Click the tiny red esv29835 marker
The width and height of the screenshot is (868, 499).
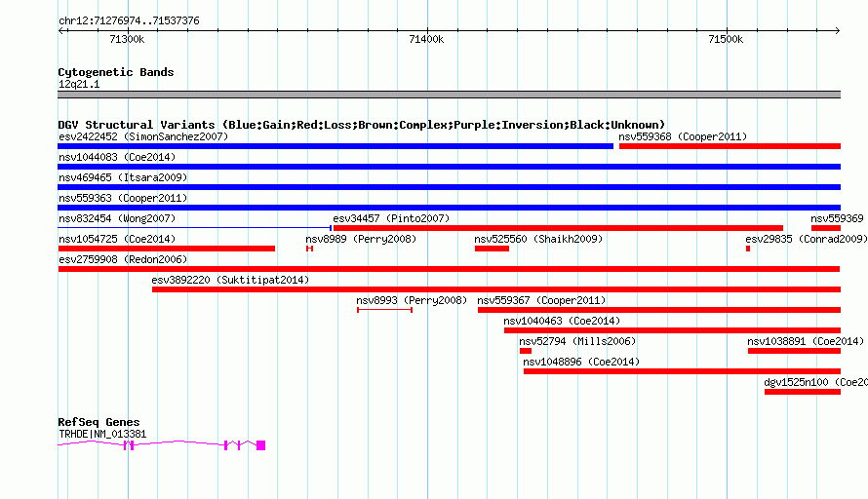(x=748, y=249)
